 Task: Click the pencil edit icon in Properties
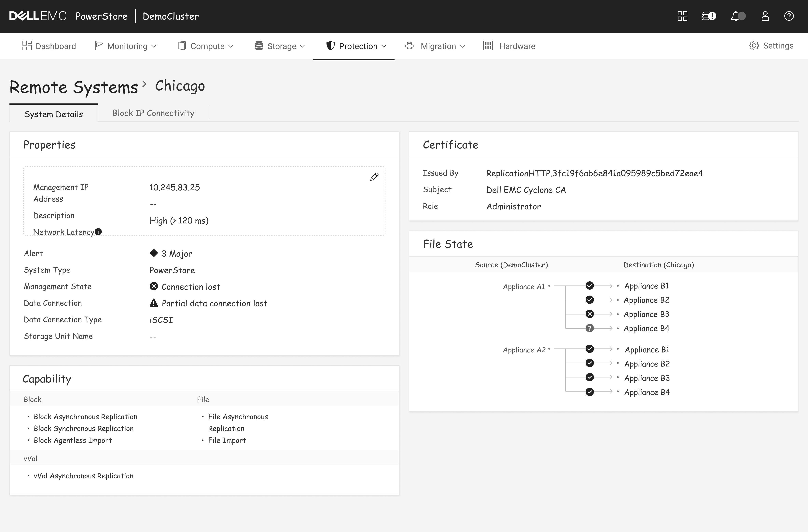click(x=374, y=177)
